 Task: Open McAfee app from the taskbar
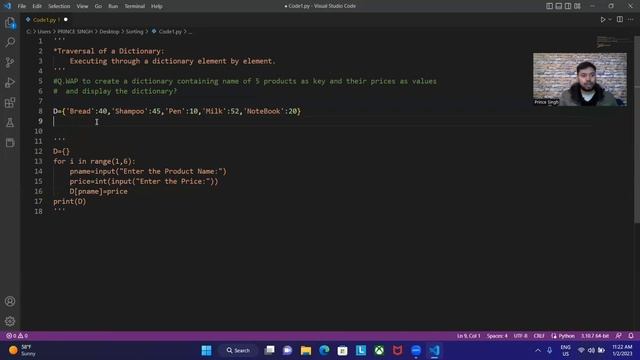(398, 350)
